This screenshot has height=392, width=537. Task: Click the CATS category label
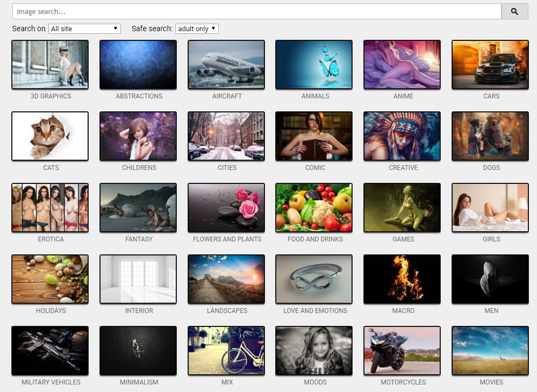point(51,168)
